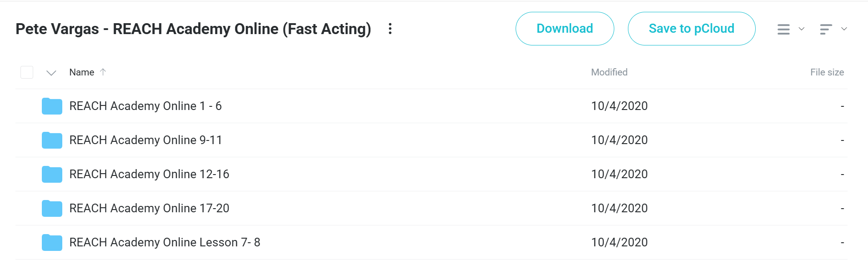Click the Download button

coord(565,29)
